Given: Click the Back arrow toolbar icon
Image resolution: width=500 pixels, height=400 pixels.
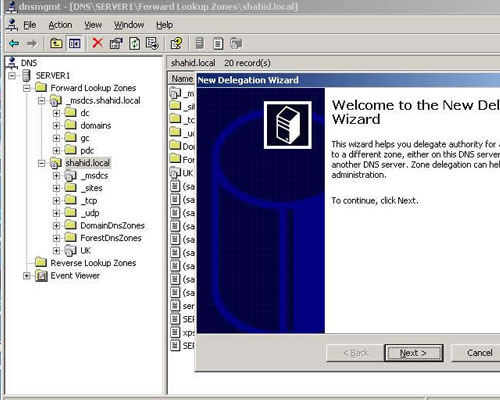Looking at the screenshot, I should 14,43.
